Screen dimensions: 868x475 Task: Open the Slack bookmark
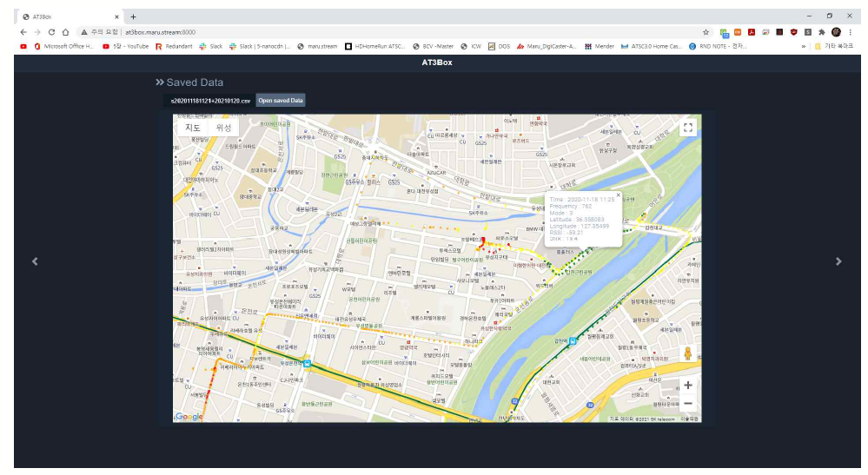211,46
